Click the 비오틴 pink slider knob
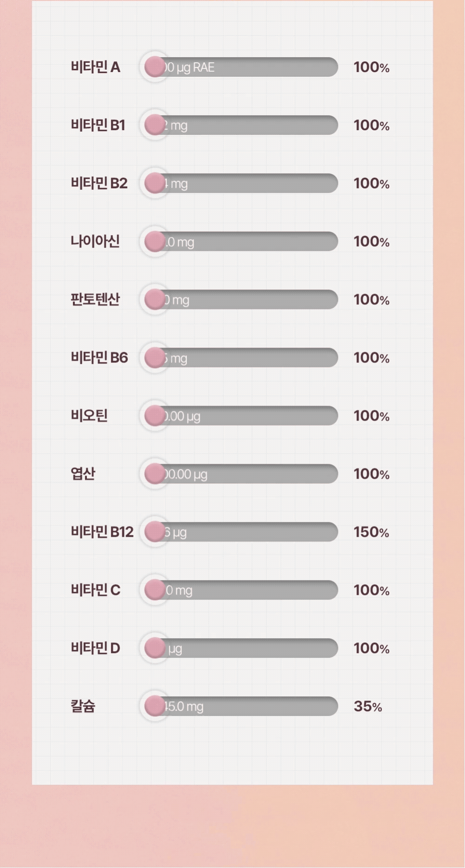 (x=154, y=416)
